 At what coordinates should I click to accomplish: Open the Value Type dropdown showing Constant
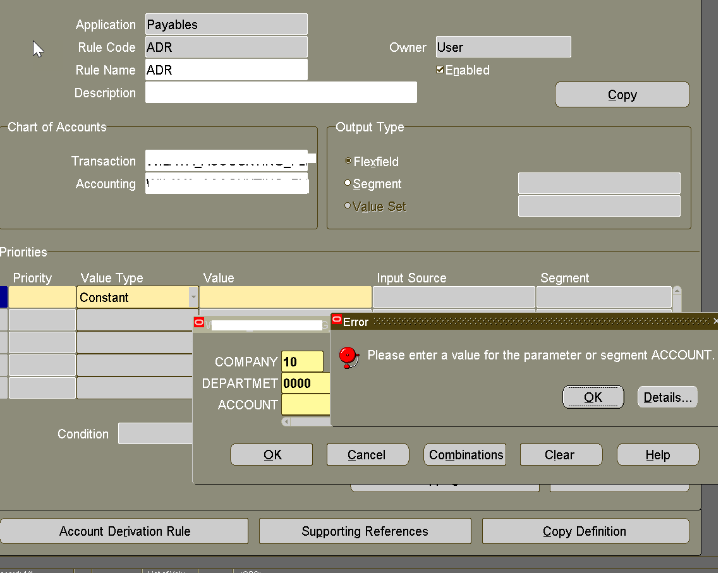click(193, 297)
